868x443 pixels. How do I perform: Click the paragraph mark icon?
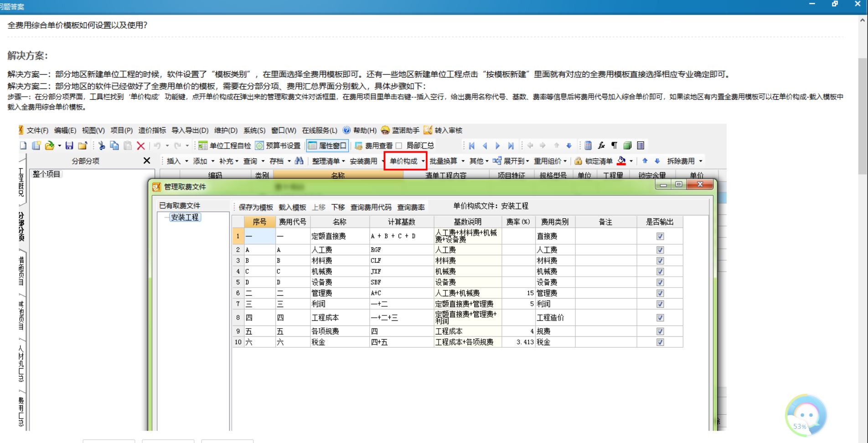pyautogui.click(x=614, y=145)
